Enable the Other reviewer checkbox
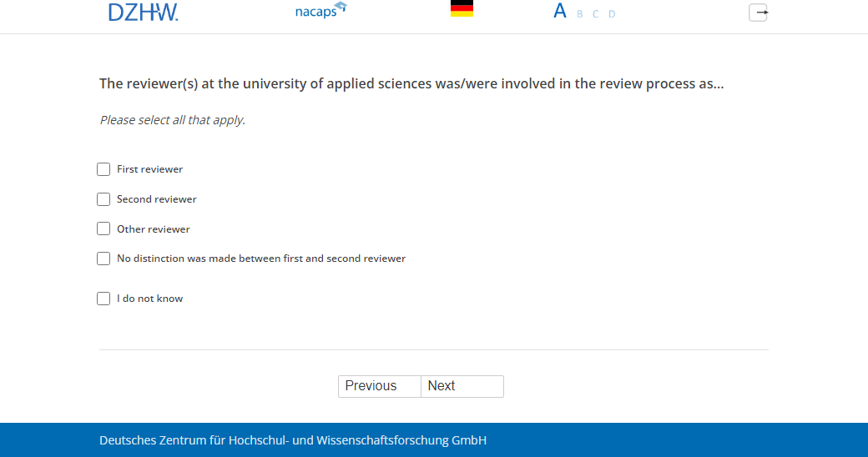Screen dimensions: 868x457 click(103, 228)
